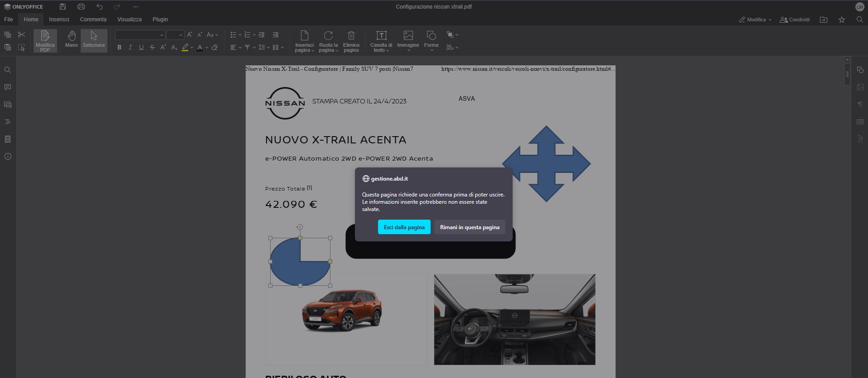Viewport: 868px width, 378px height.
Task: Toggle the Modifica PDF edit mode
Action: click(x=45, y=41)
